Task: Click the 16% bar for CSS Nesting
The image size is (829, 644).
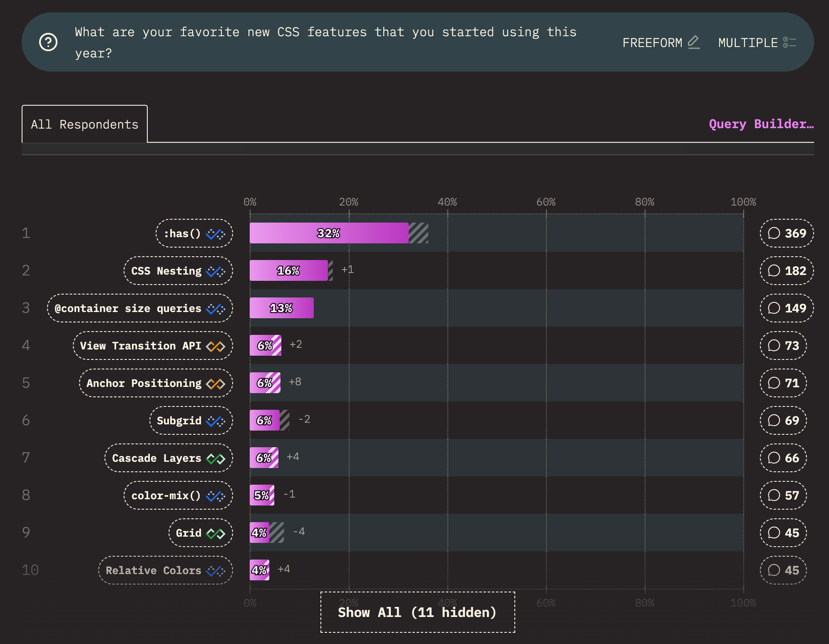Action: click(x=289, y=270)
